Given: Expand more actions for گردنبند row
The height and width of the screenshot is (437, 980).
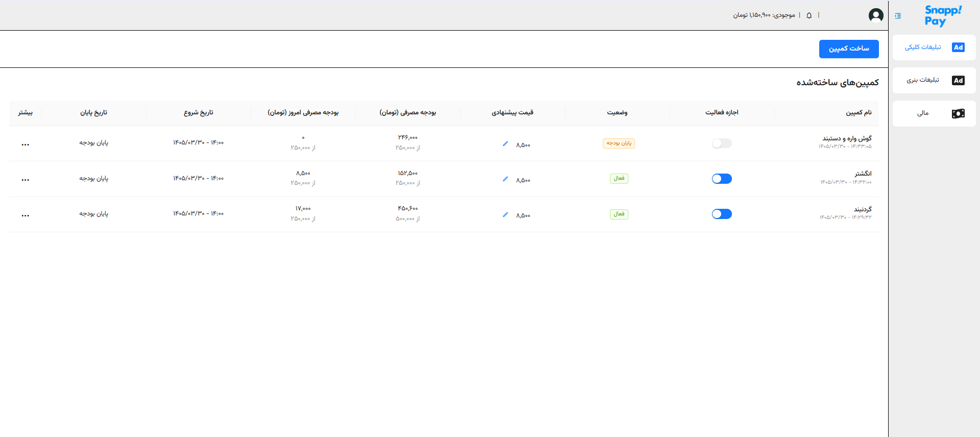Looking at the screenshot, I should point(26,215).
